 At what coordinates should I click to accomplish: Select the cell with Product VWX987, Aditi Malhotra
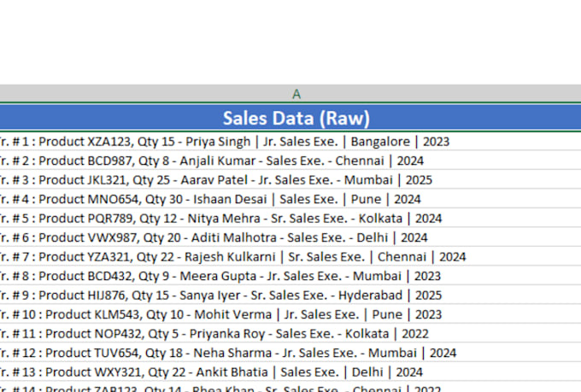point(290,237)
